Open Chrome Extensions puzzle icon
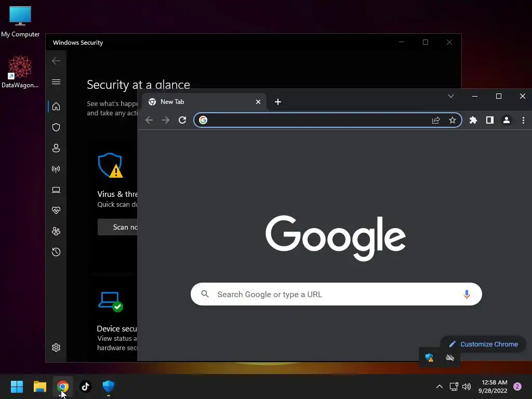 [473, 120]
